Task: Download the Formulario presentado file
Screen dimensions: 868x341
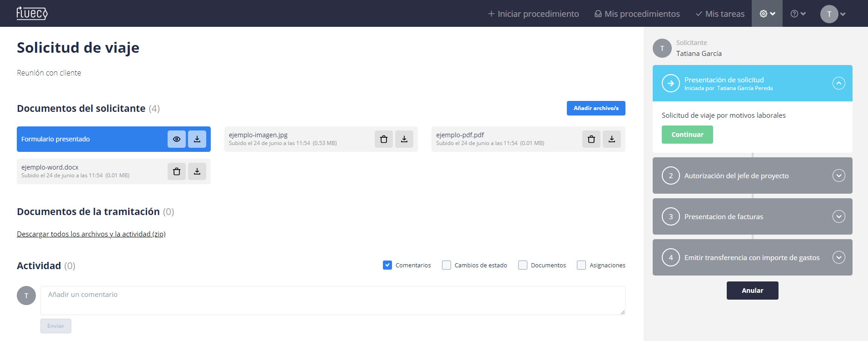Action: tap(197, 139)
